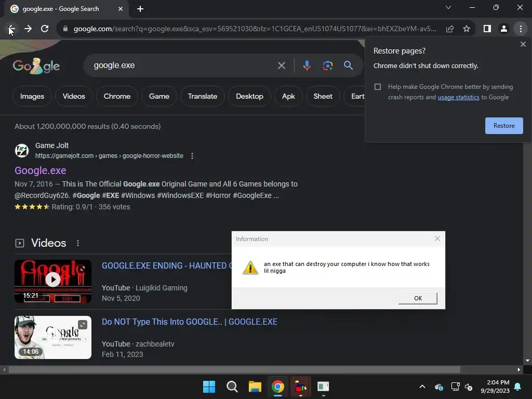
Task: Close the Information dialog with X
Action: pos(437,239)
